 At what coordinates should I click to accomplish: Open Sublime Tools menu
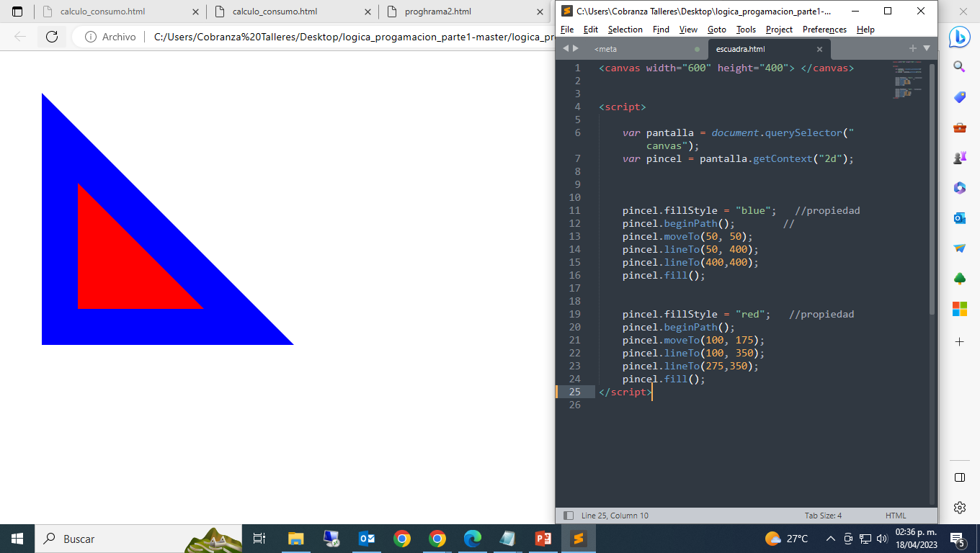click(747, 30)
